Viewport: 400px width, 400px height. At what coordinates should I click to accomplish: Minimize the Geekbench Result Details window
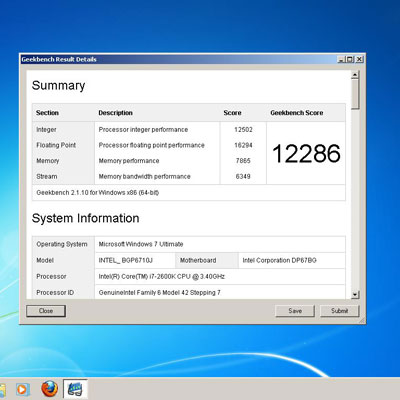point(340,59)
